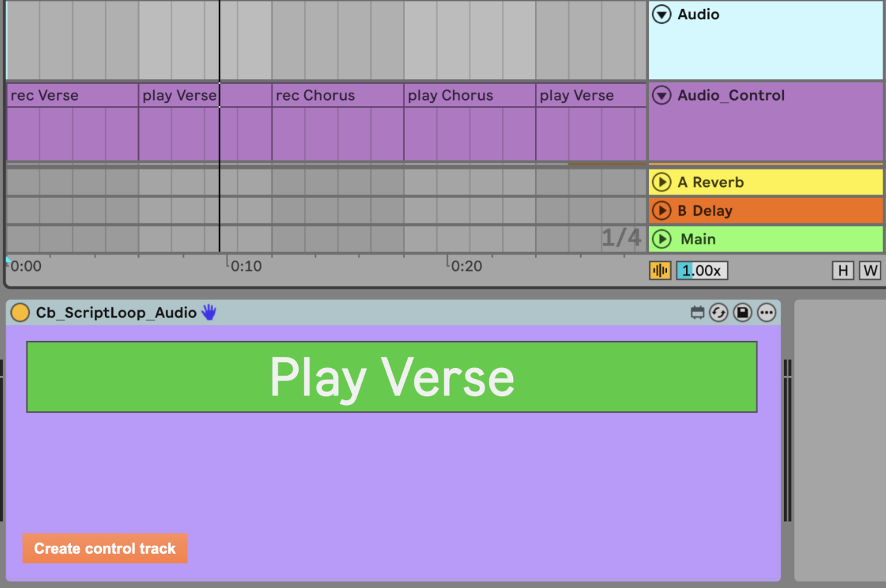886x588 pixels.
Task: Click the blue hand icon beside device name
Action: tap(208, 312)
